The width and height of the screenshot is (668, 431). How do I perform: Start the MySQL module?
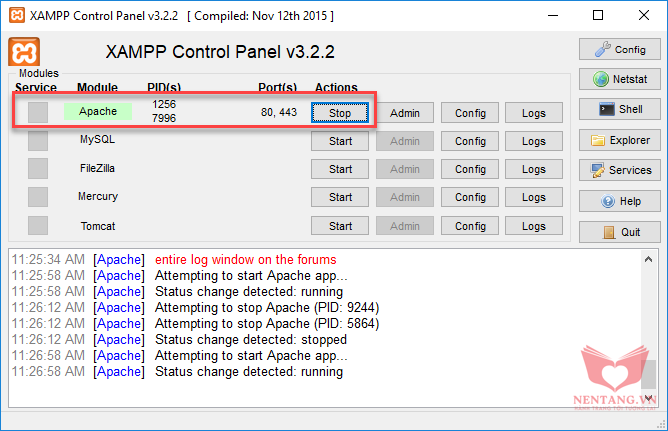[340, 142]
